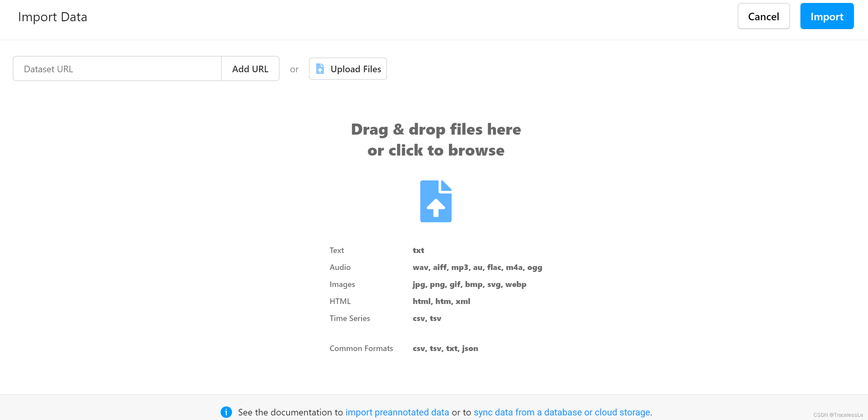Click the html, htm, xml formats text
868x420 pixels.
pos(441,301)
